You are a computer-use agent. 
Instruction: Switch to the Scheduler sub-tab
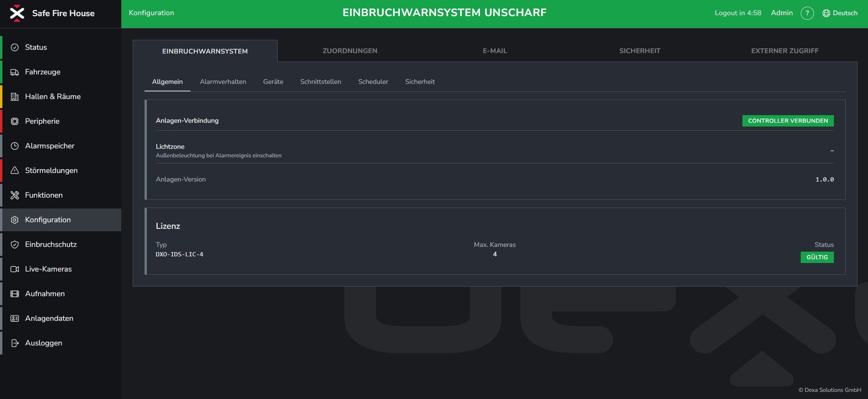pos(373,82)
